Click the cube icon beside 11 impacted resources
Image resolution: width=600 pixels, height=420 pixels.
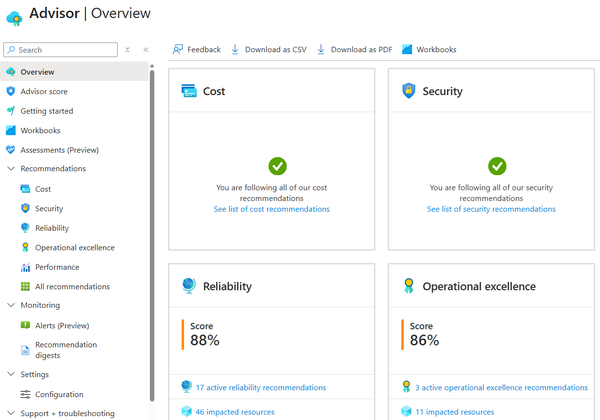(x=406, y=411)
